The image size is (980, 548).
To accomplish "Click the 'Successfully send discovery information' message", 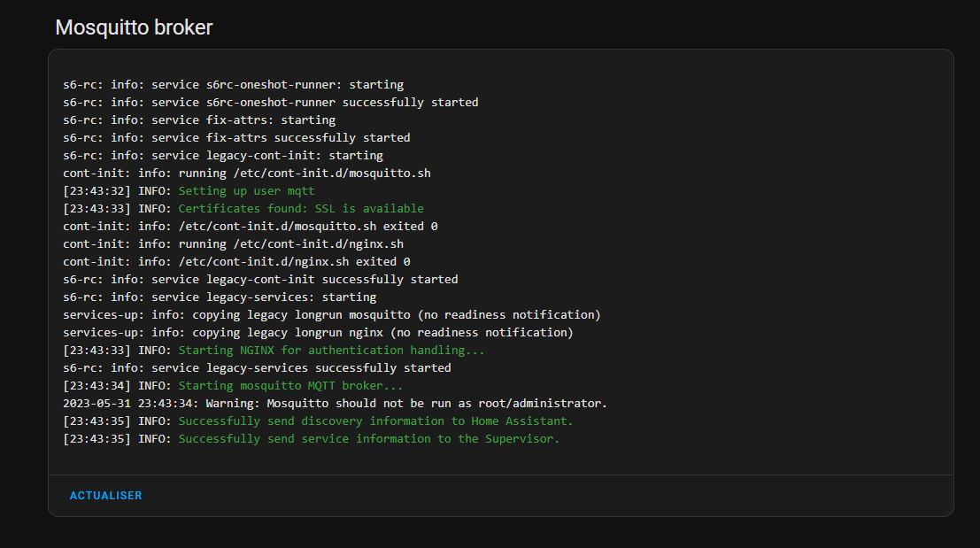I will 375,421.
